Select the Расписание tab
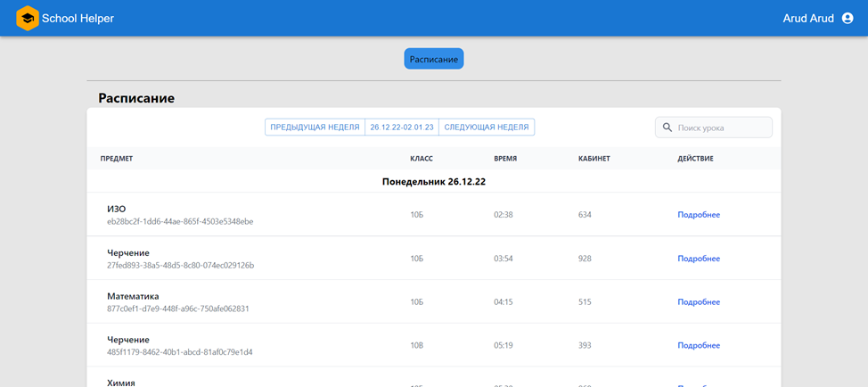 tap(434, 59)
